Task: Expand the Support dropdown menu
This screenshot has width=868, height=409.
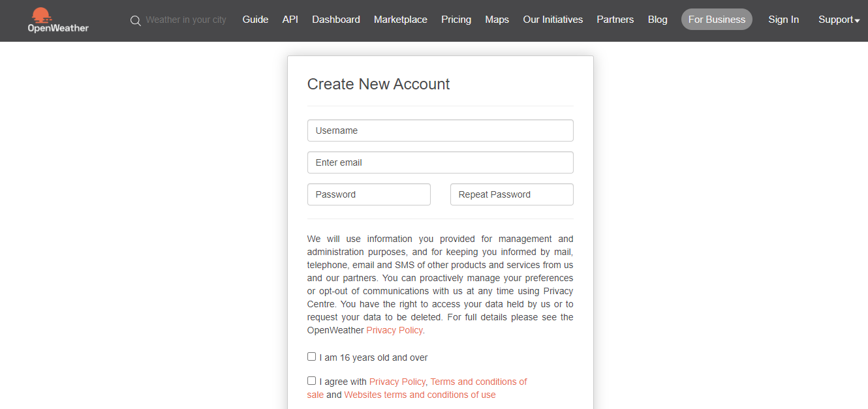Action: click(x=839, y=20)
